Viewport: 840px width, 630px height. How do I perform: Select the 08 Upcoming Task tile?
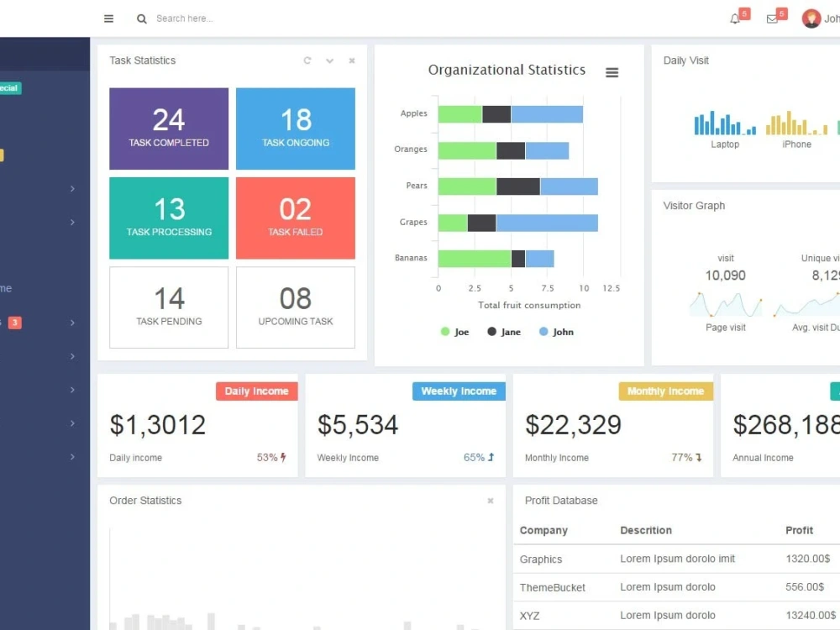[295, 307]
